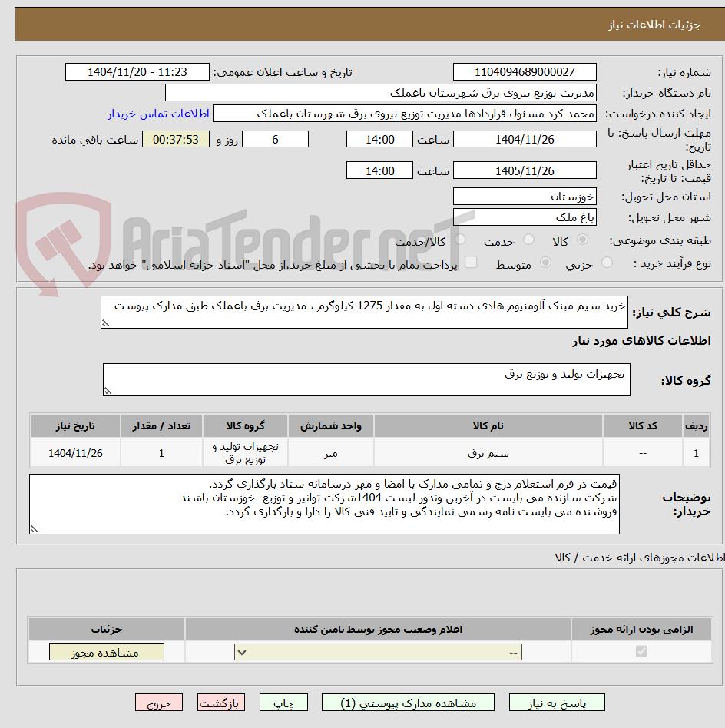Click the remaining days field showing 6
The image size is (725, 728).
276,139
